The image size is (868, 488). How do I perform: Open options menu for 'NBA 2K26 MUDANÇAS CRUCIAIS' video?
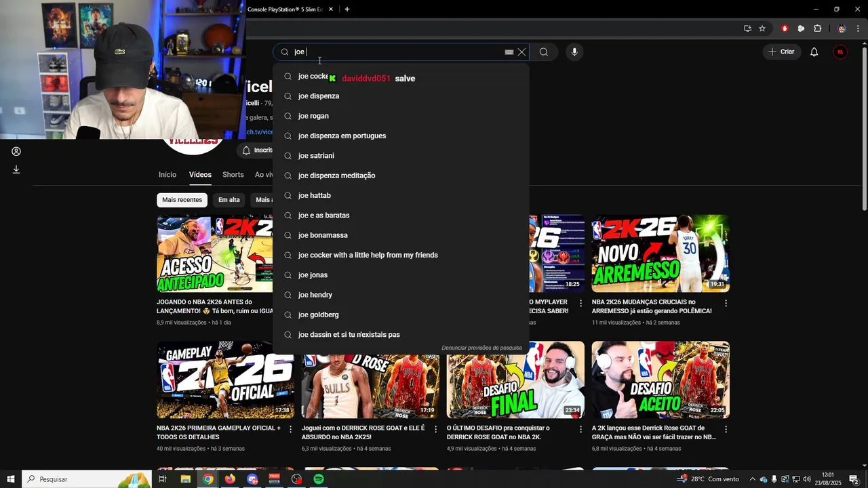pos(726,303)
